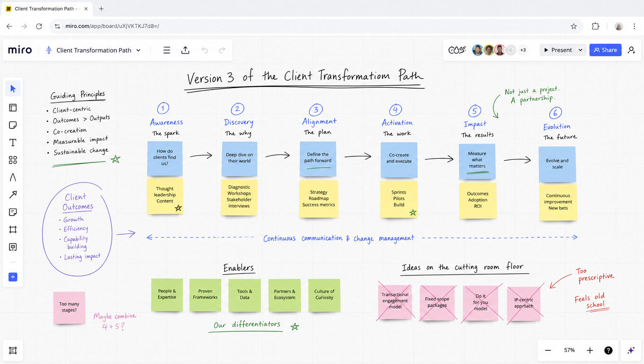Select the 'Fixed scope packages' pink note
644x364 pixels.
[437, 302]
